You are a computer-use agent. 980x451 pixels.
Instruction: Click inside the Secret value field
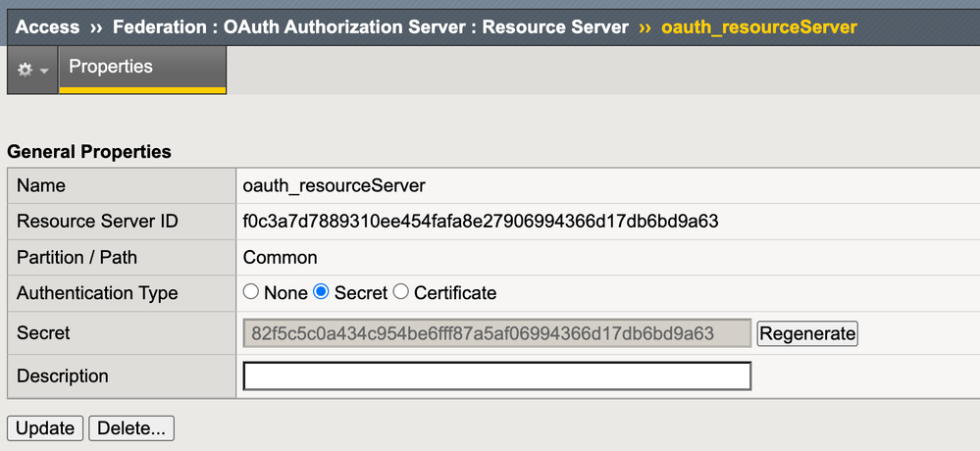point(496,333)
